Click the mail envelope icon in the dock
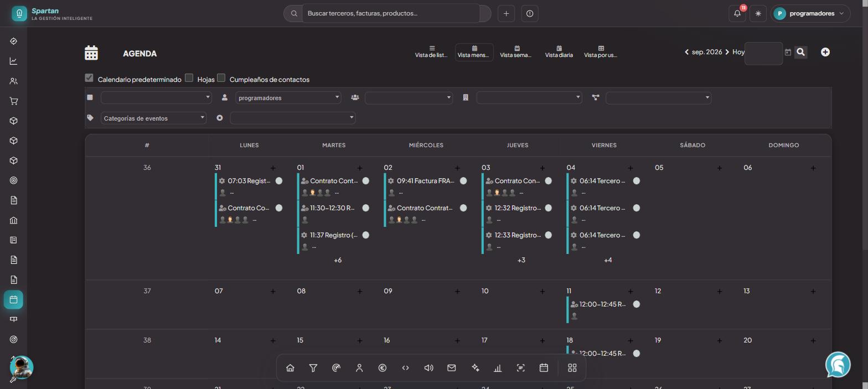This screenshot has width=868, height=389. (x=452, y=368)
